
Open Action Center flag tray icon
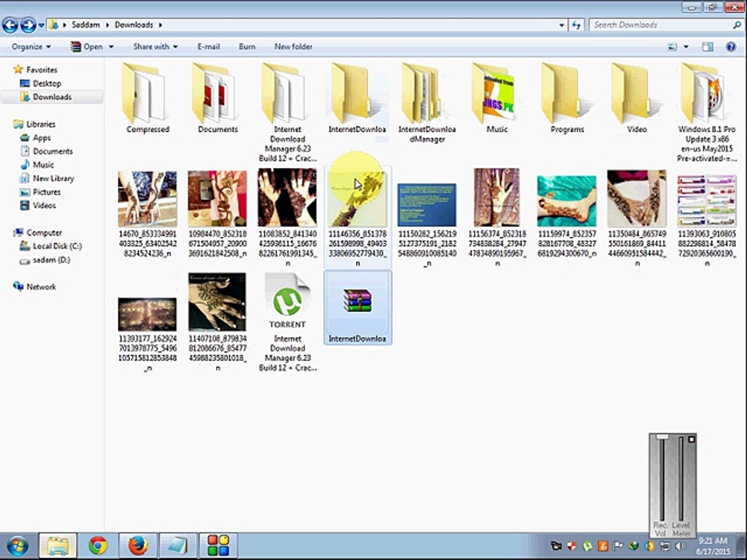tap(618, 546)
